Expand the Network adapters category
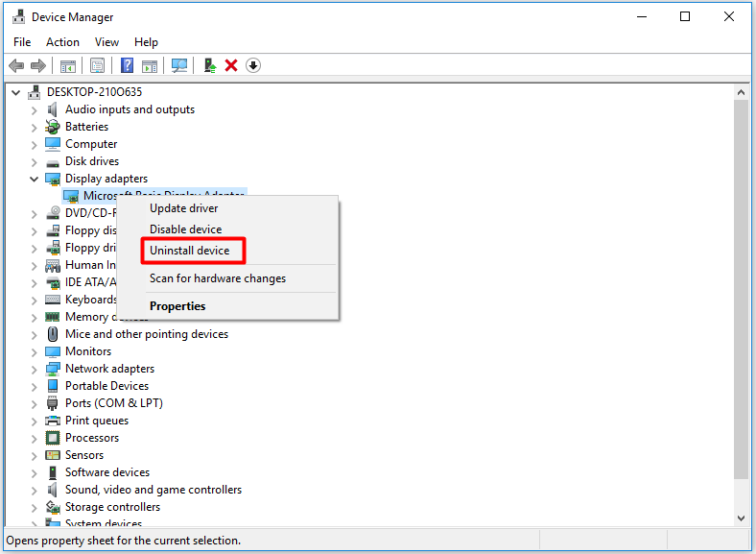Viewport: 756px width, 554px height. (34, 370)
